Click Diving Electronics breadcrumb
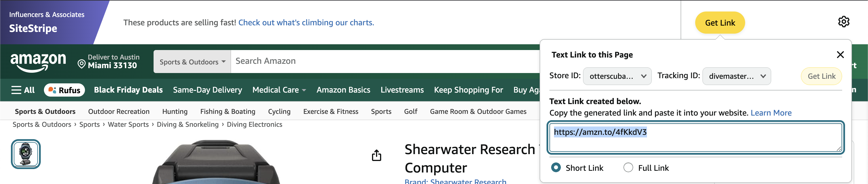 pyautogui.click(x=254, y=124)
